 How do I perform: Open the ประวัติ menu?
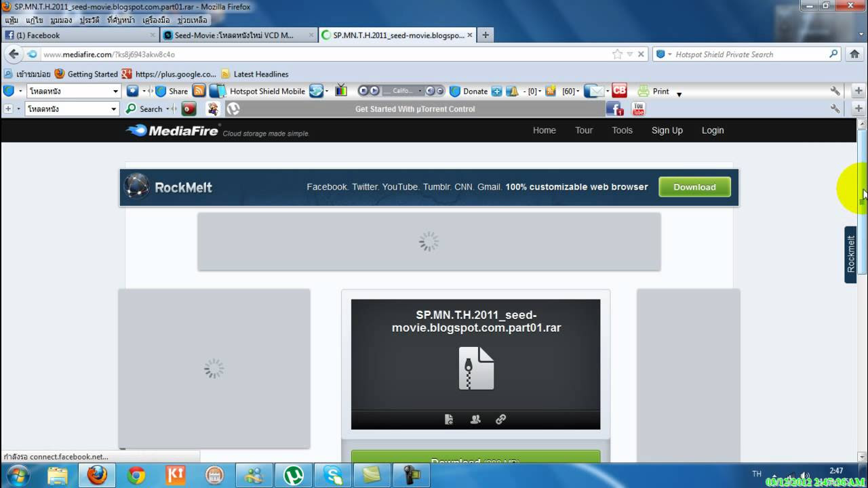click(x=90, y=20)
